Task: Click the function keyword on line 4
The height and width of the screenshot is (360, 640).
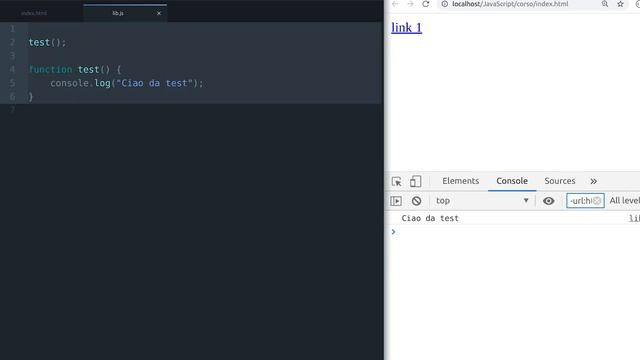Action: tap(50, 69)
